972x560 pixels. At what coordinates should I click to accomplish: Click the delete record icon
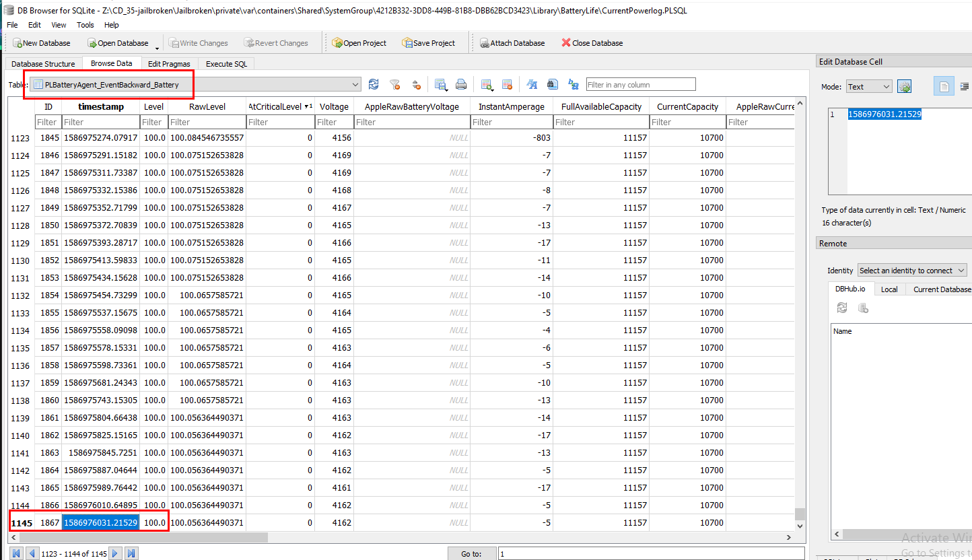point(508,85)
